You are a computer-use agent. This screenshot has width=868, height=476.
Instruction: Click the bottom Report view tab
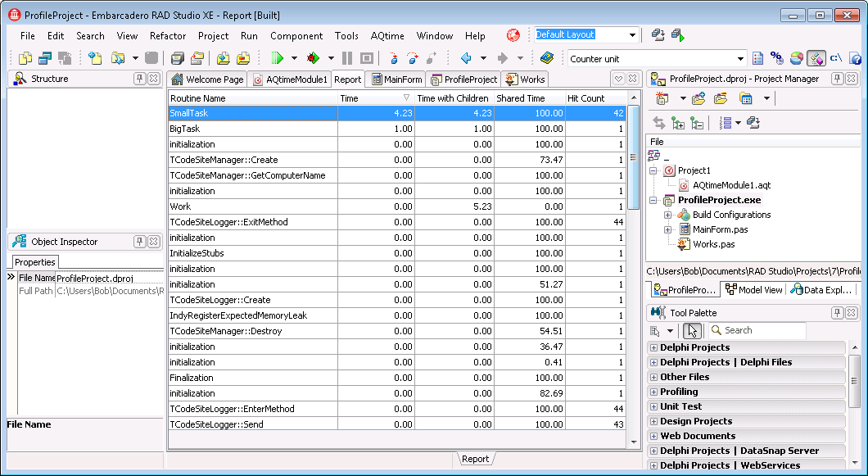475,459
